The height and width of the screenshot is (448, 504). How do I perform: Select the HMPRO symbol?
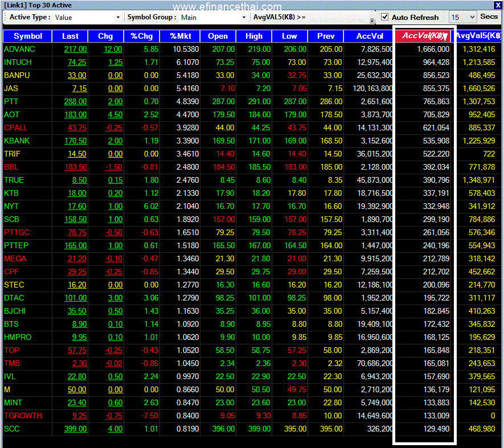(x=18, y=337)
